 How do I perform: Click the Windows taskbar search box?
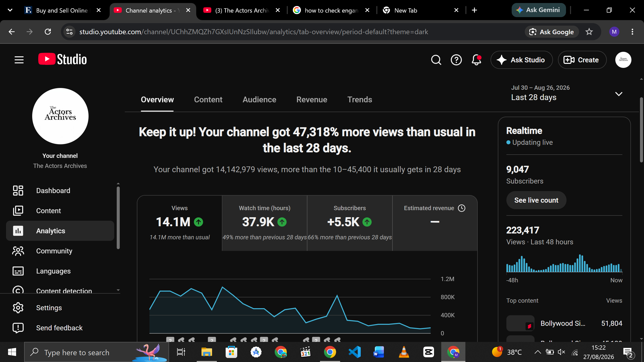click(97, 352)
